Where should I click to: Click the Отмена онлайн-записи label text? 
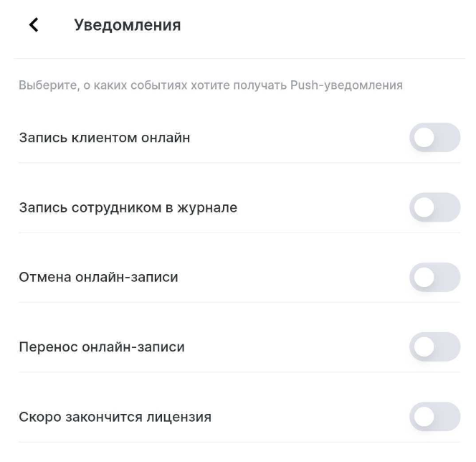98,277
